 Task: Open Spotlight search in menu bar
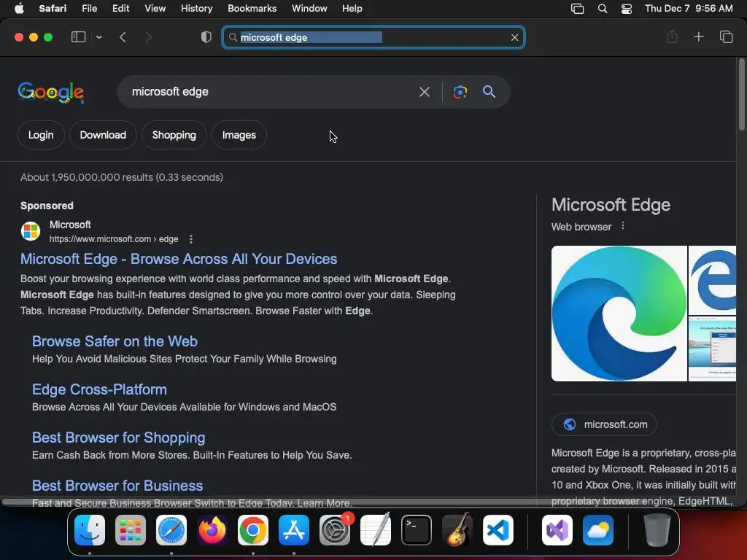[602, 9]
